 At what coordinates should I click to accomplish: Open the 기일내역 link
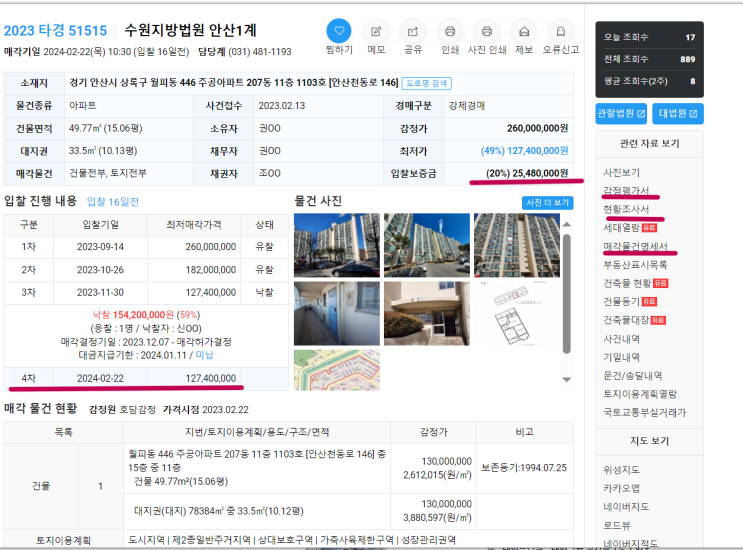click(621, 357)
